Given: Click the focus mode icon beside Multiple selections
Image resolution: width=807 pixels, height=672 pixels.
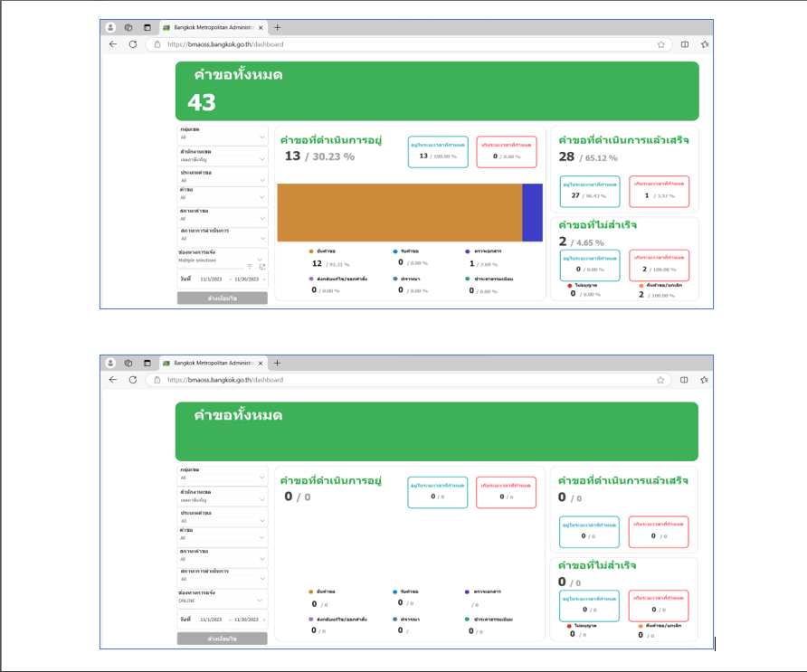Looking at the screenshot, I should 261,267.
